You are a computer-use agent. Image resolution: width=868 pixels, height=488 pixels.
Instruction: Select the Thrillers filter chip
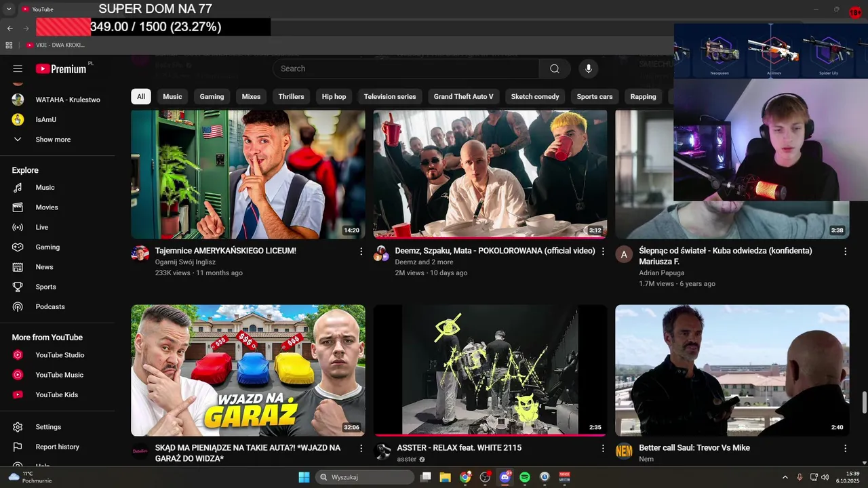(x=291, y=96)
